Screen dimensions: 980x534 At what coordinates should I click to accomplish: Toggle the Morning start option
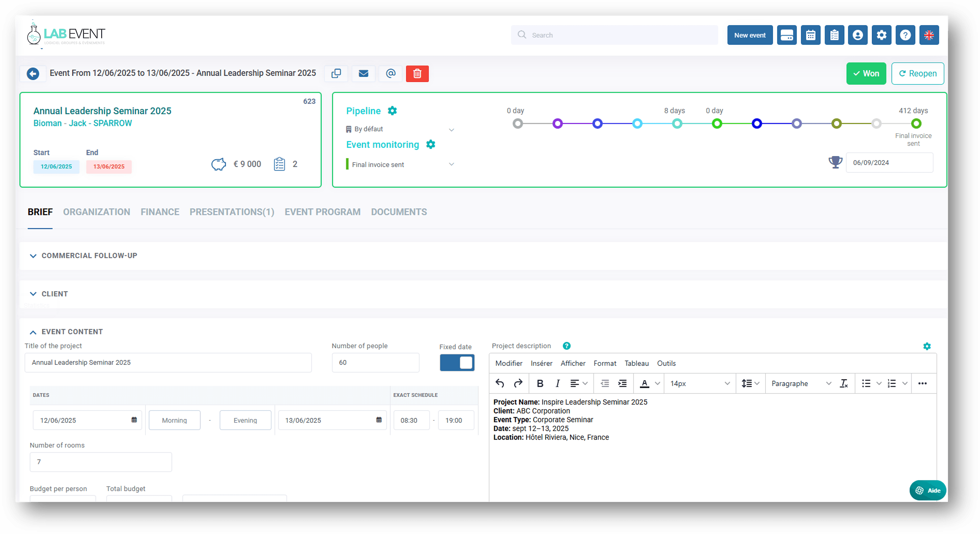coord(174,420)
